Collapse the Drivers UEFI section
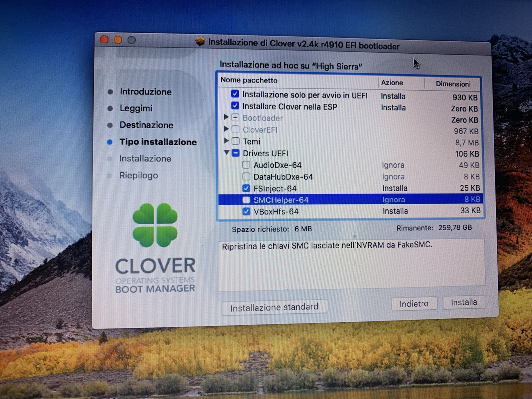The image size is (532, 399). tap(227, 152)
